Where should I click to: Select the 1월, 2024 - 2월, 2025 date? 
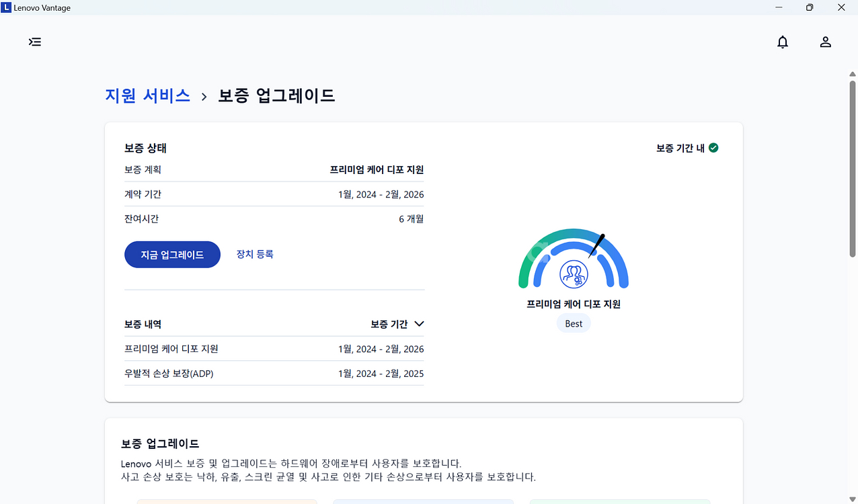coord(381,374)
